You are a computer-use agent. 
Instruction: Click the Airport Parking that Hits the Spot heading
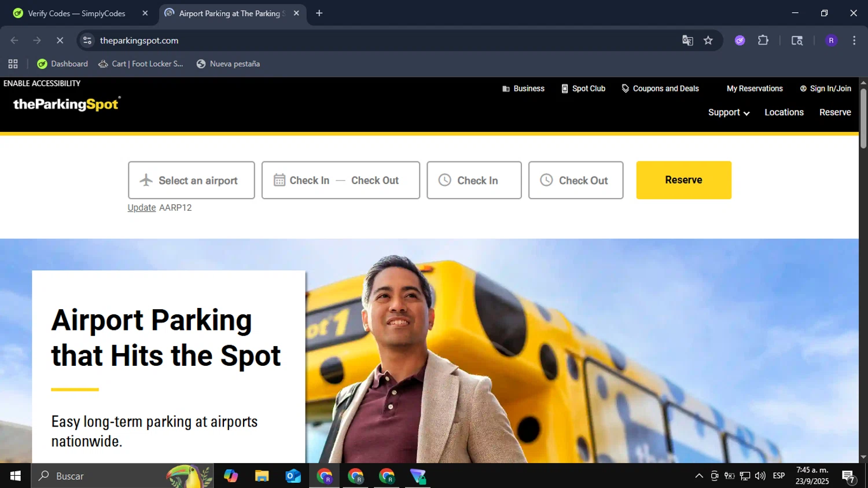pyautogui.click(x=166, y=338)
